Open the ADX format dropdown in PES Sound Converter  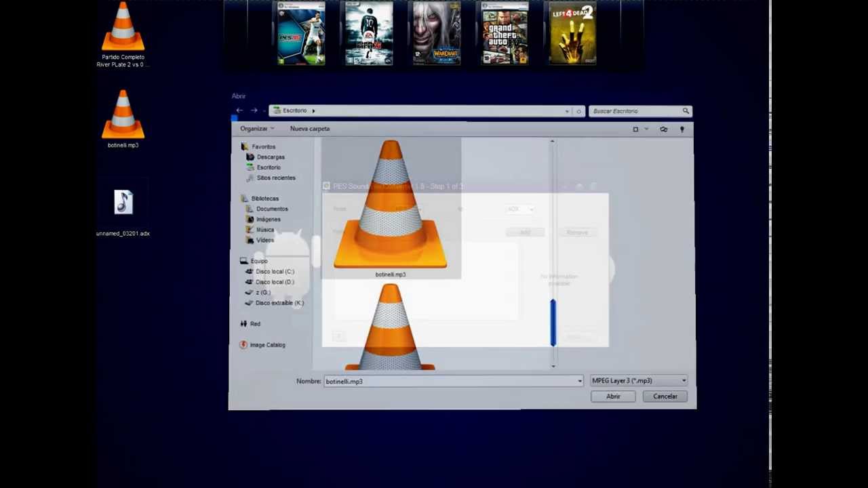(x=521, y=209)
